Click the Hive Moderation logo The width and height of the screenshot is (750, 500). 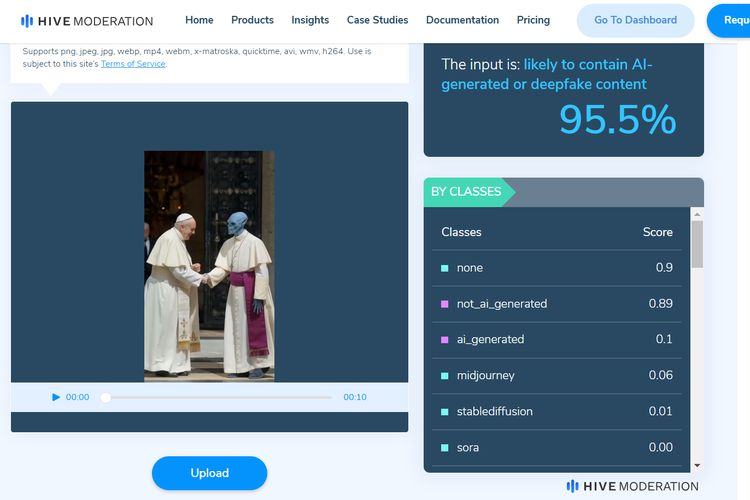click(87, 20)
